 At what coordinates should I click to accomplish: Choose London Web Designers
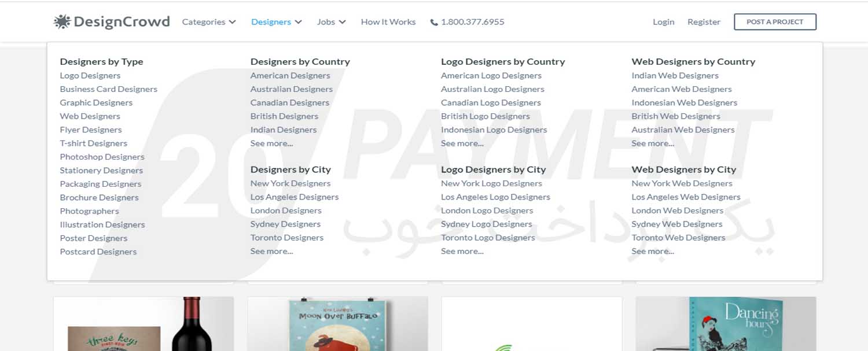678,211
